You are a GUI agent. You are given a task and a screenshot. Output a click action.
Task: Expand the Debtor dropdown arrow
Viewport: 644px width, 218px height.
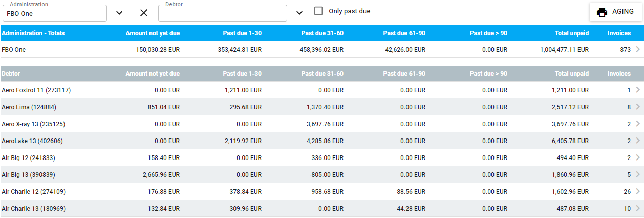click(299, 13)
